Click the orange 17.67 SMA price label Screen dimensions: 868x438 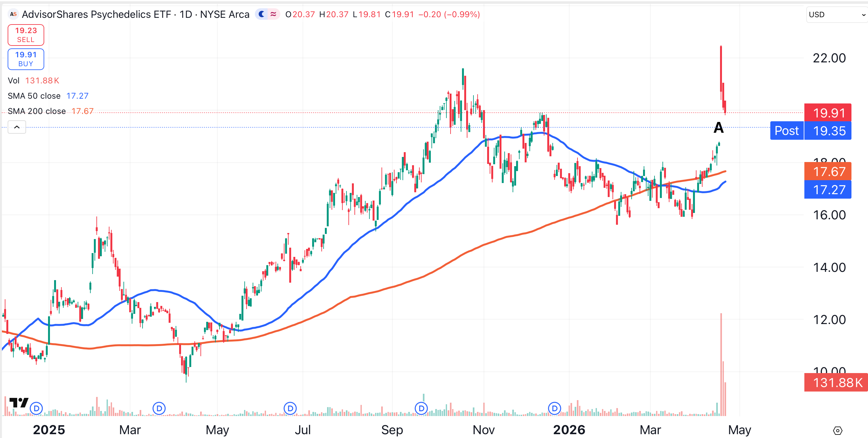827,171
